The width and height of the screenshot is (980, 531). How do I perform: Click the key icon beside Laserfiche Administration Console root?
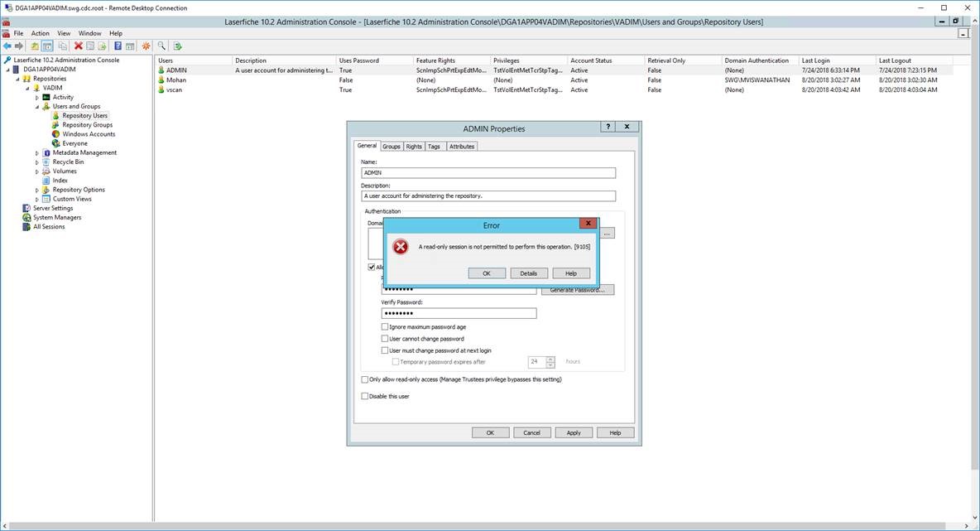(7, 60)
